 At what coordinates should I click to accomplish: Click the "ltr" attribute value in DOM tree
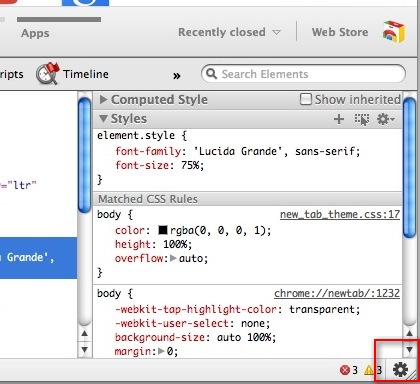(22, 185)
